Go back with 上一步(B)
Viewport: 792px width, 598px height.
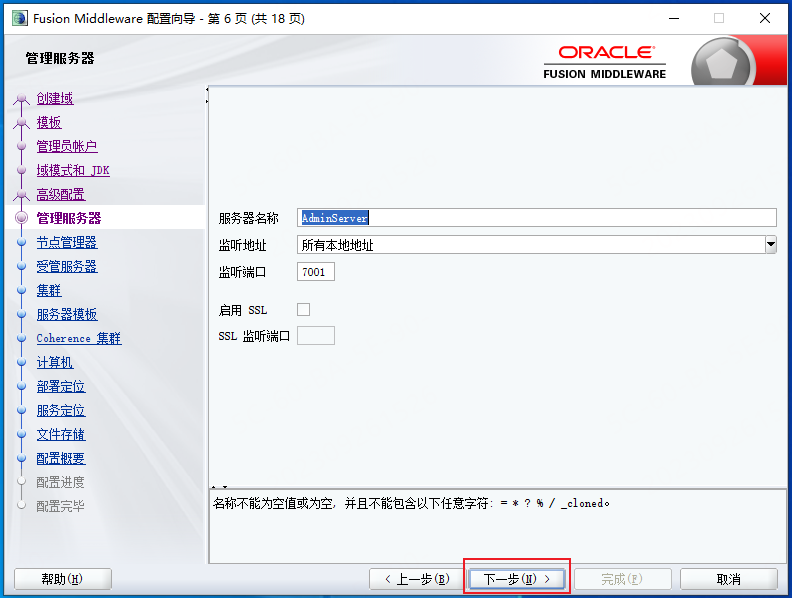pyautogui.click(x=417, y=579)
